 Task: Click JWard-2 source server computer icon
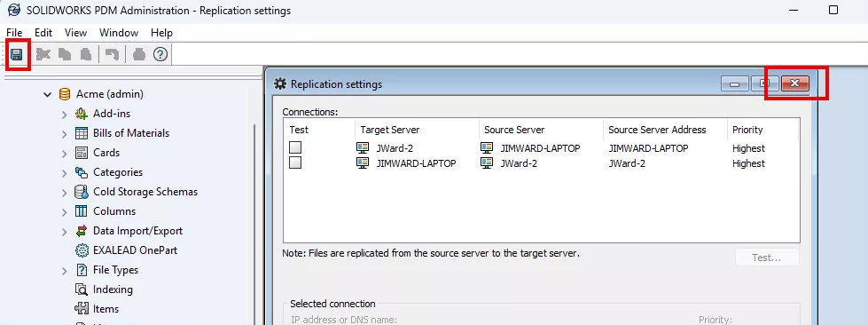(x=487, y=163)
